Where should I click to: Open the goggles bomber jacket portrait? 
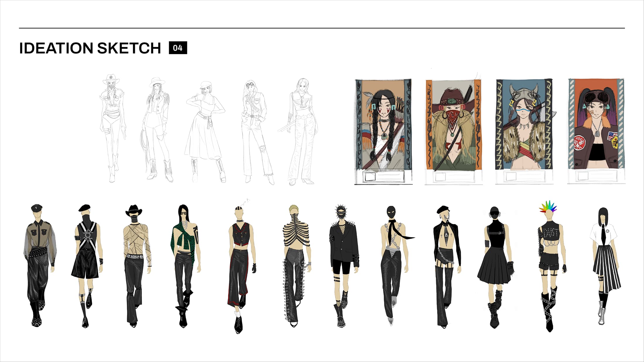[596, 131]
